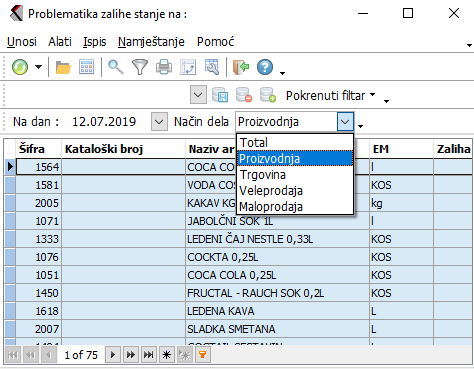Select Proizvodnja in the dropdown list

tap(295, 158)
